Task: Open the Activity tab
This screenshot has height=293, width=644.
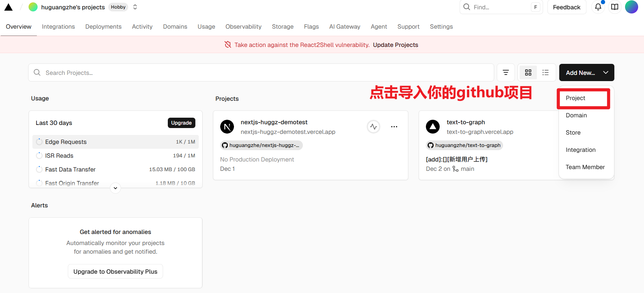Action: [142, 27]
